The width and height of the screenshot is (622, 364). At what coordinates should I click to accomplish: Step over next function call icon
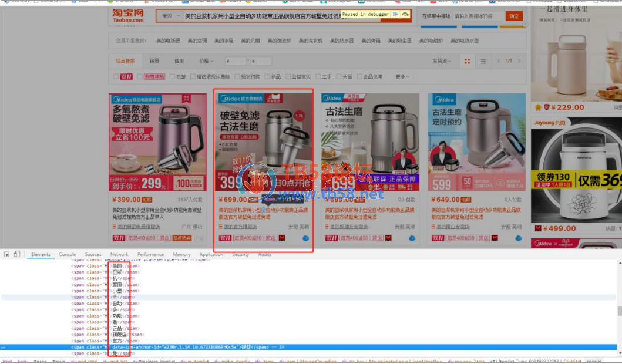pyautogui.click(x=405, y=14)
